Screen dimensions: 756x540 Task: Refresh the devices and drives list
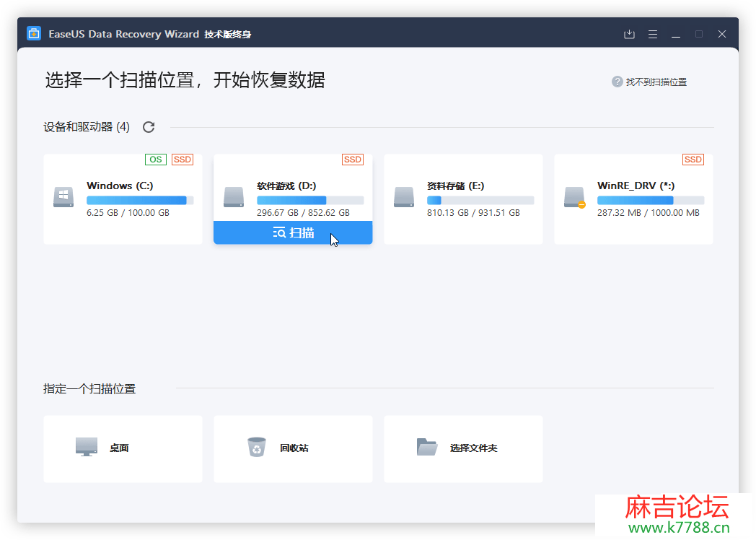click(149, 127)
